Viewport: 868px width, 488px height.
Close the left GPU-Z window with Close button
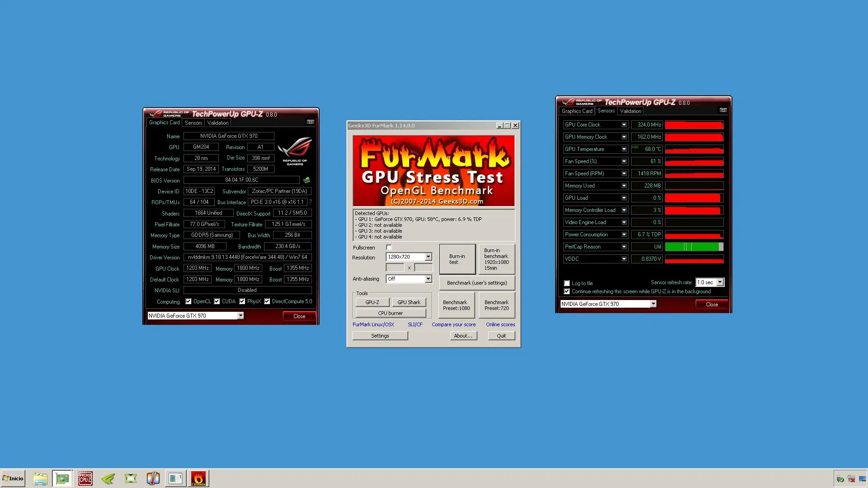[299, 316]
